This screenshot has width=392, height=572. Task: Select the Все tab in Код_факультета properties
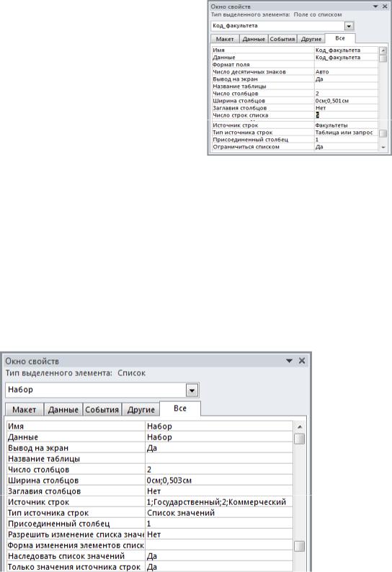click(x=340, y=38)
